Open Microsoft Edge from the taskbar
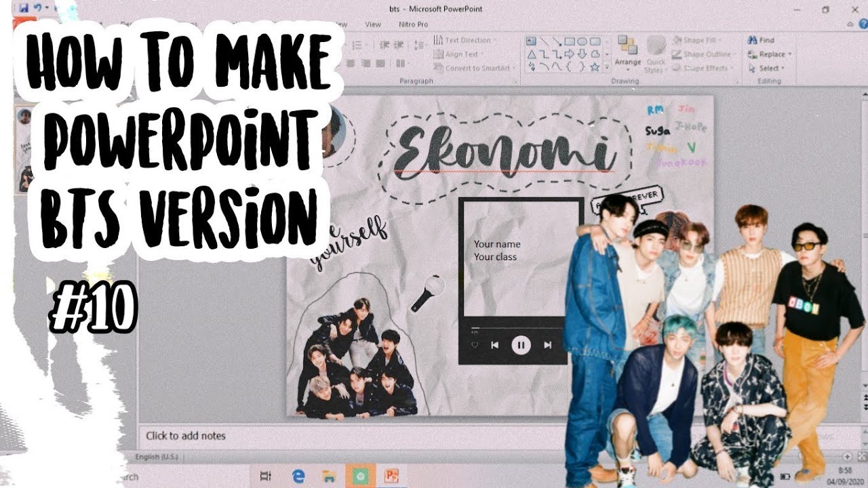 point(298,476)
